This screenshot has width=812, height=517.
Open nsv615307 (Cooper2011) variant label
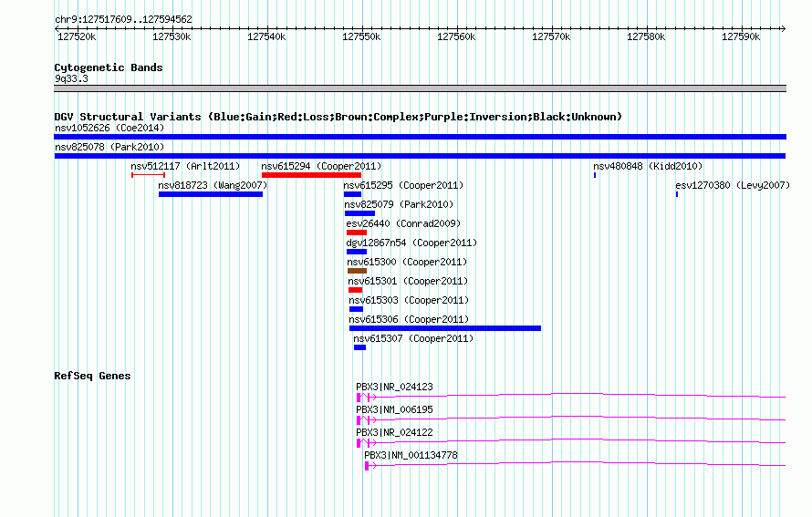pos(414,338)
